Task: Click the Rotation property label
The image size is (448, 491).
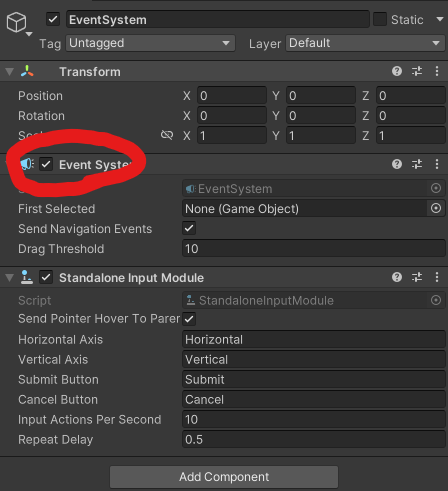Action: click(x=41, y=116)
